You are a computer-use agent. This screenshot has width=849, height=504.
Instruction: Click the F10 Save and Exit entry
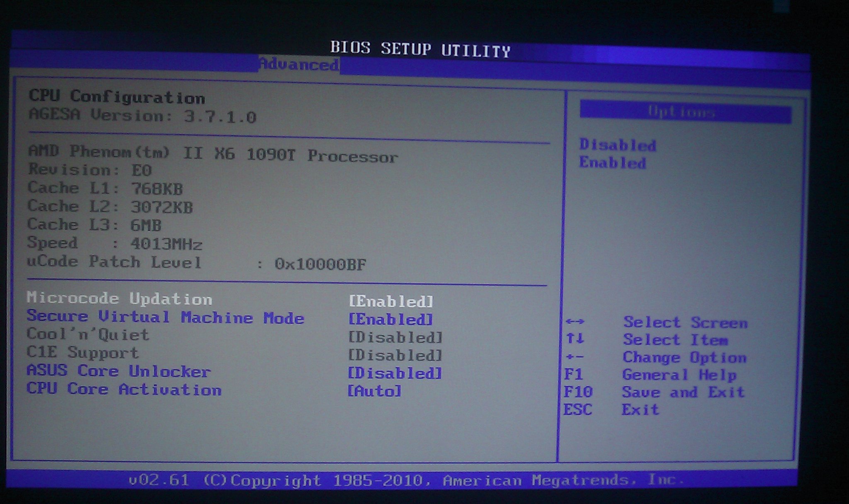(655, 392)
